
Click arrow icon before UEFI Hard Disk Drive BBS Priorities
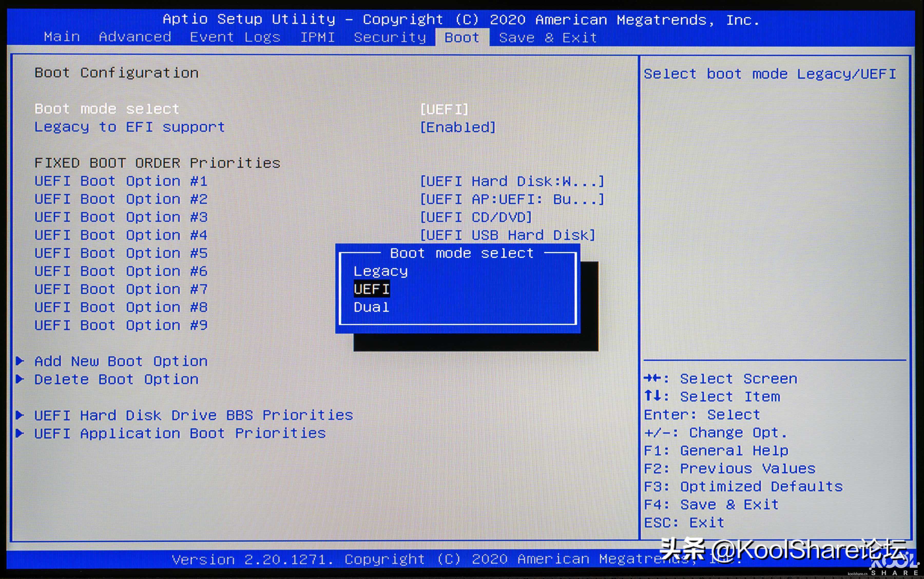pyautogui.click(x=20, y=415)
